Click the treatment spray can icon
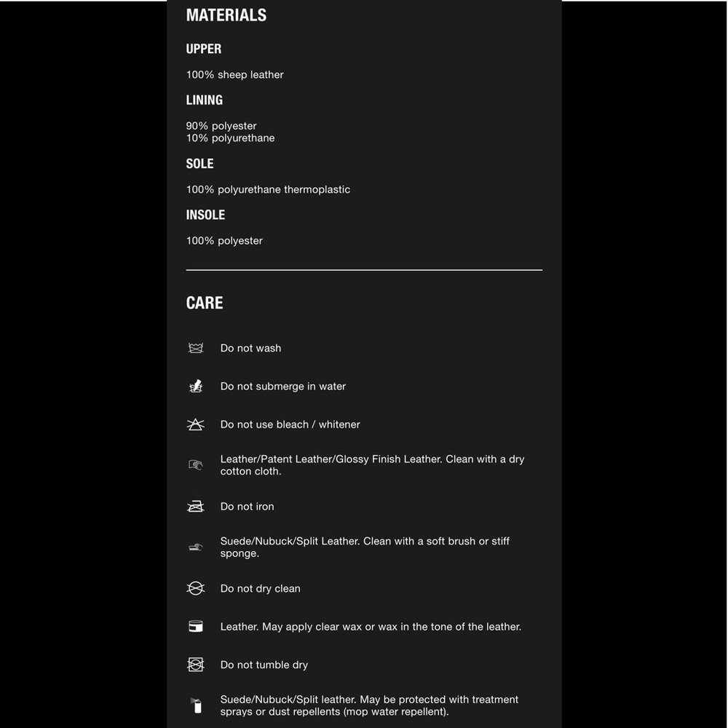This screenshot has height=728, width=728. [x=197, y=705]
